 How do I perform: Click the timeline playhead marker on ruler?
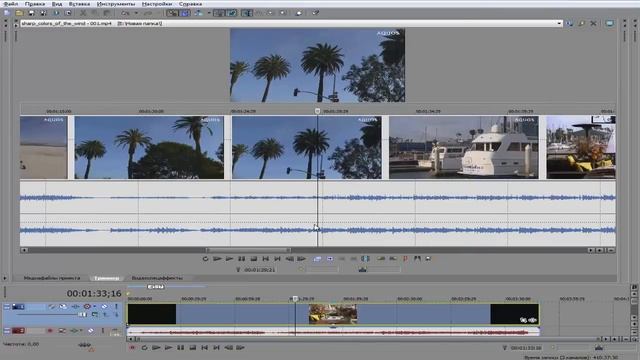coord(296,299)
